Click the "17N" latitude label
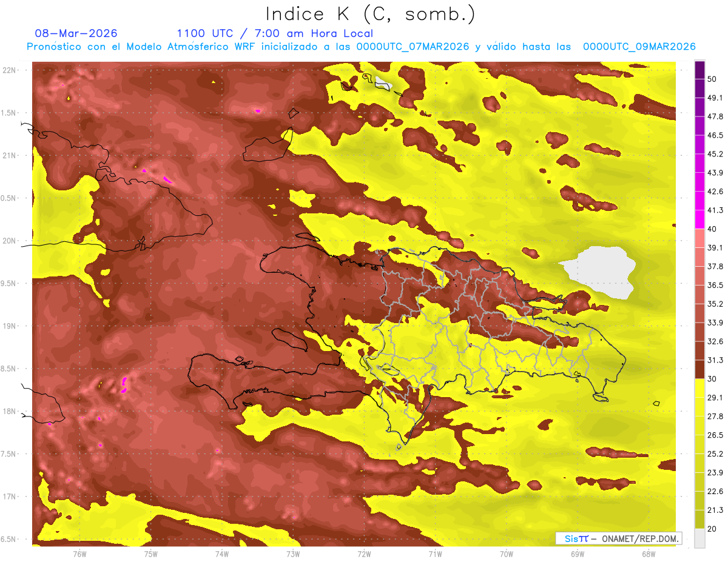Viewport: 728px width, 562px height. tap(10, 497)
